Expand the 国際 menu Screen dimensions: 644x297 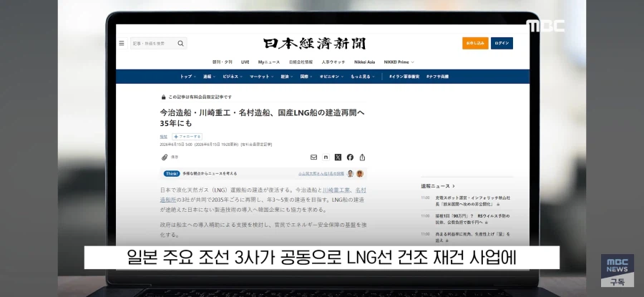pyautogui.click(x=306, y=77)
